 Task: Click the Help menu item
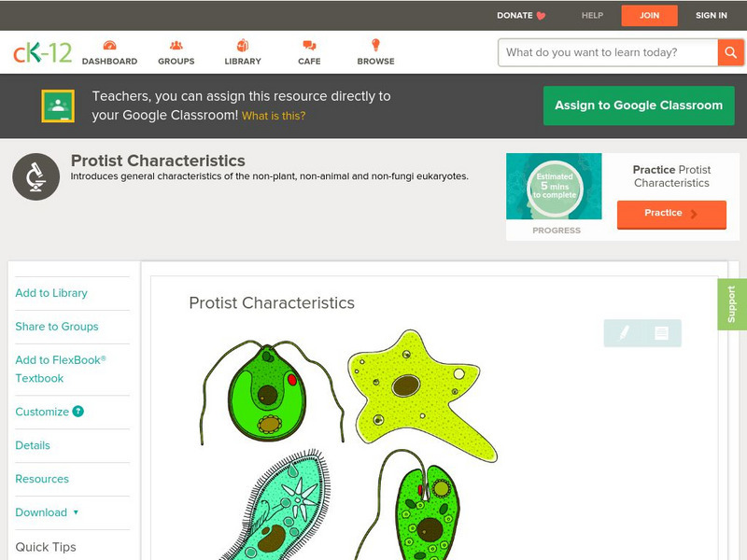click(x=592, y=16)
